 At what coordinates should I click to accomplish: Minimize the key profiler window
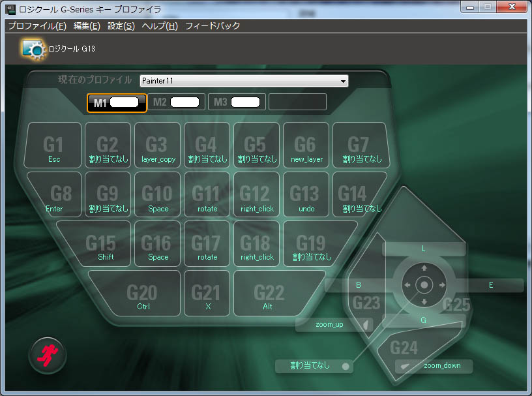point(470,7)
